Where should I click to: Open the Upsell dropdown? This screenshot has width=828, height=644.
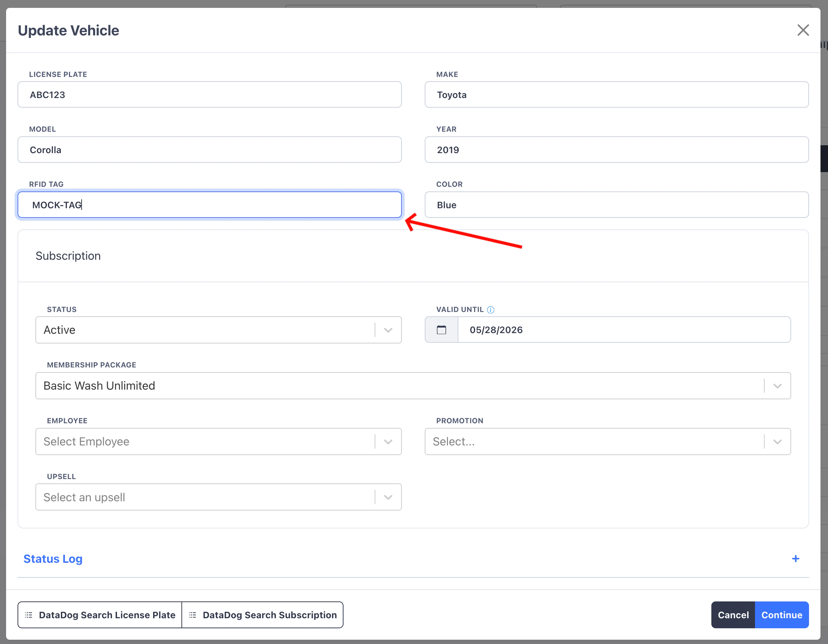click(x=218, y=497)
